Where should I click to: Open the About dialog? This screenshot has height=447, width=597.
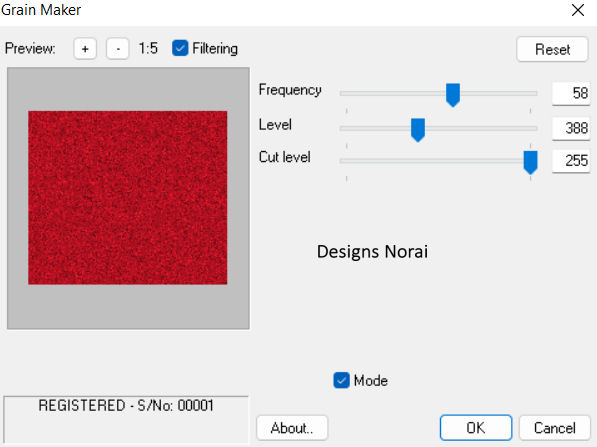pyautogui.click(x=292, y=428)
